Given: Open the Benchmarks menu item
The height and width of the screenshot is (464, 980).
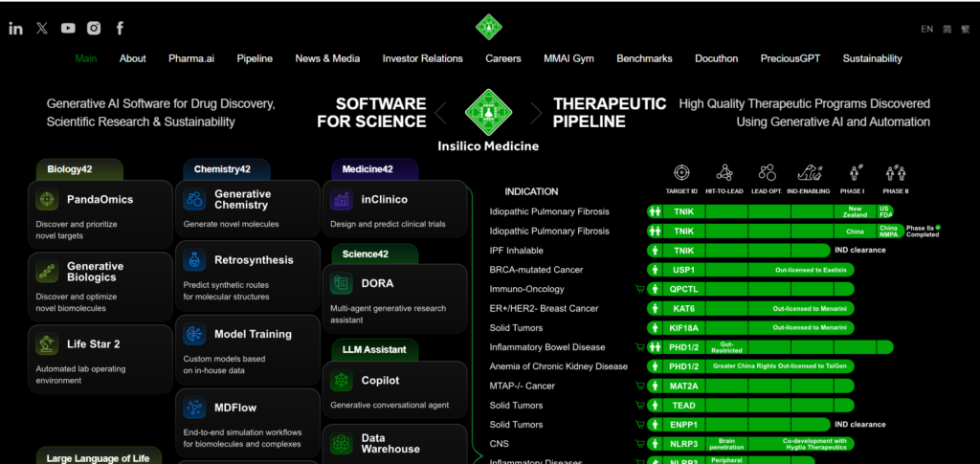Looking at the screenshot, I should (644, 58).
